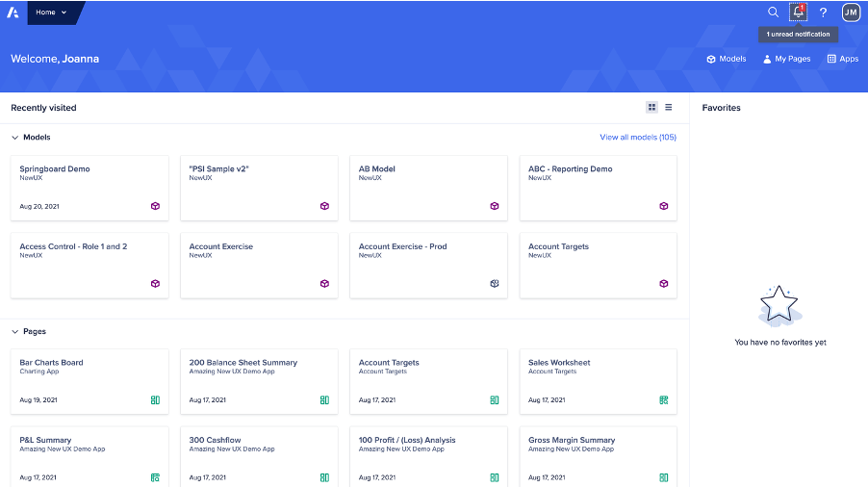Click model cube icon on ABC - Reporting Demo
This screenshot has width=868, height=487.
[x=664, y=206]
